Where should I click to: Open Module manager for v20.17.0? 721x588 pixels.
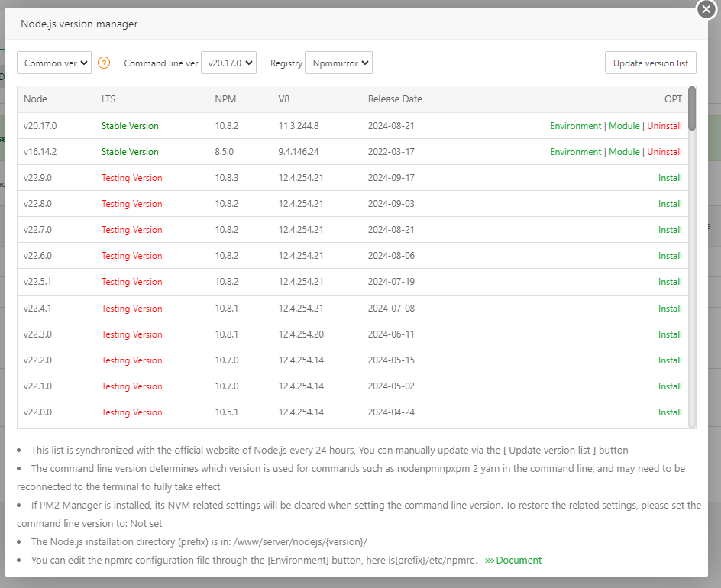[624, 126]
